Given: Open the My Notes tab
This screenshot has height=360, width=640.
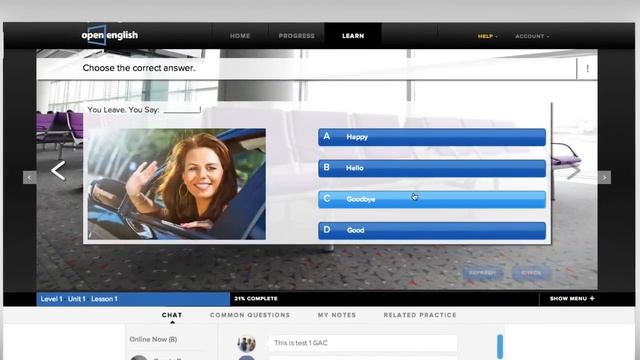Looking at the screenshot, I should pos(337,315).
